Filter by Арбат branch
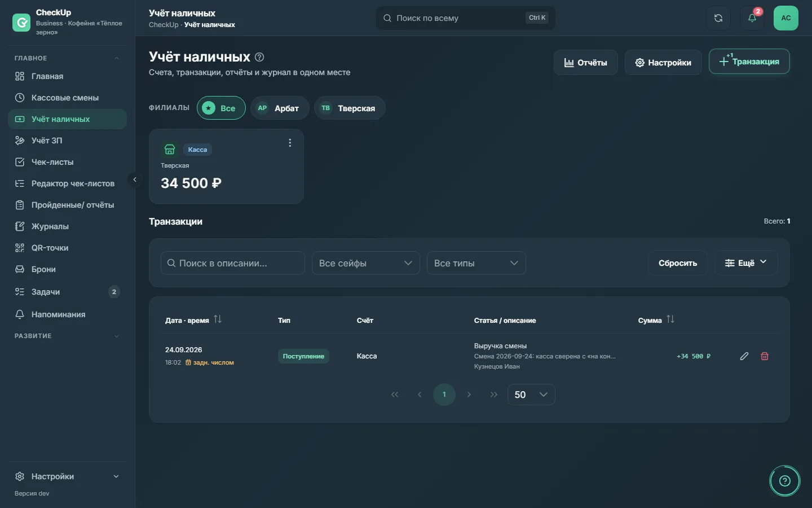This screenshot has height=508, width=812. click(280, 108)
